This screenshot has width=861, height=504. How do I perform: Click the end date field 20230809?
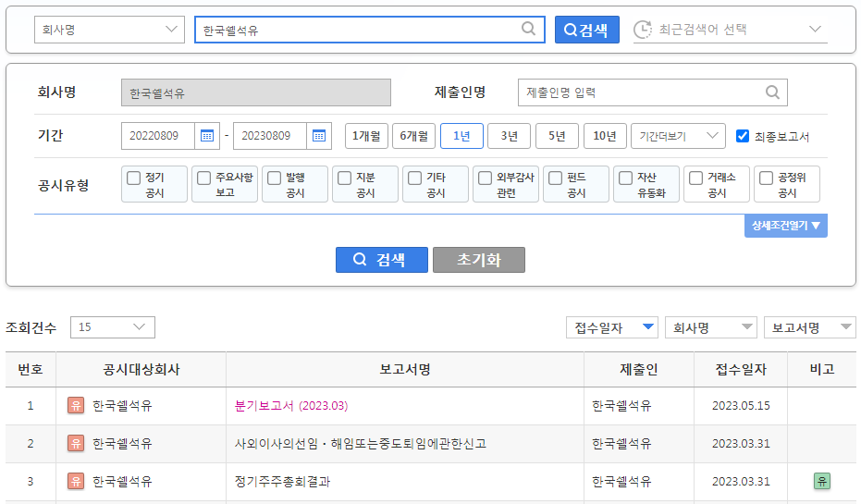point(270,136)
